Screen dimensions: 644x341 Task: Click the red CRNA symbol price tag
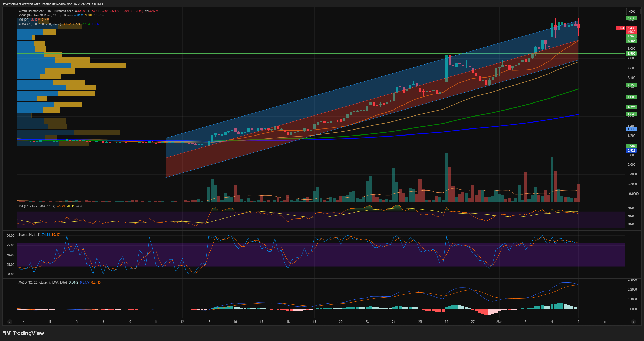pos(620,28)
